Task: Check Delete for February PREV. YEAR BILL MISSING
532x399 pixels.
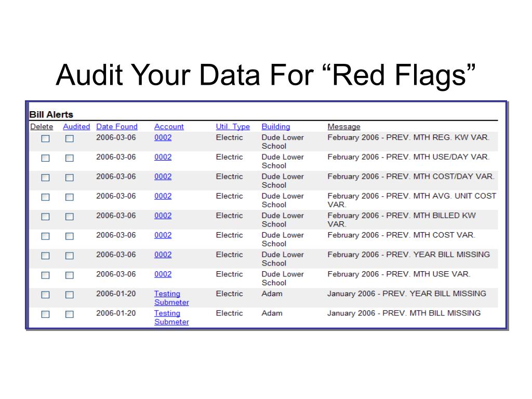Action: tap(45, 256)
